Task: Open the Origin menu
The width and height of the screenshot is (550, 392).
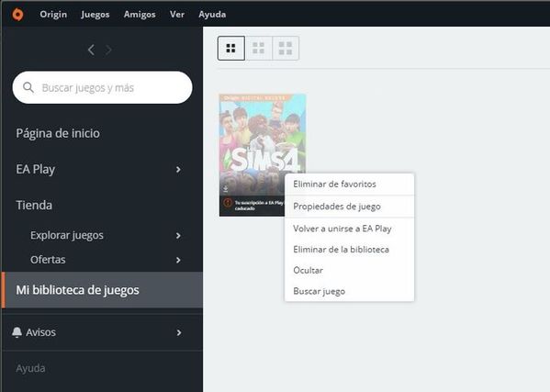Action: (53, 15)
